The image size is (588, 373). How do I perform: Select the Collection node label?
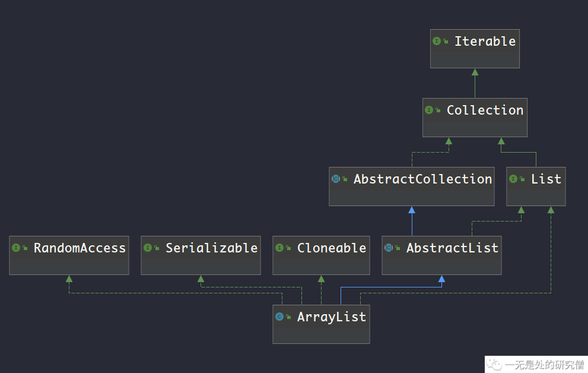click(485, 110)
